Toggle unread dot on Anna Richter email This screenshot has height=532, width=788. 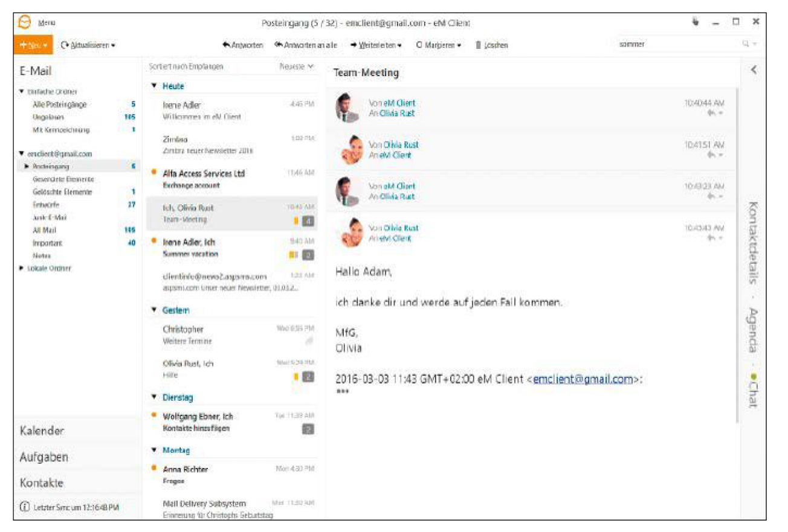[x=154, y=468]
